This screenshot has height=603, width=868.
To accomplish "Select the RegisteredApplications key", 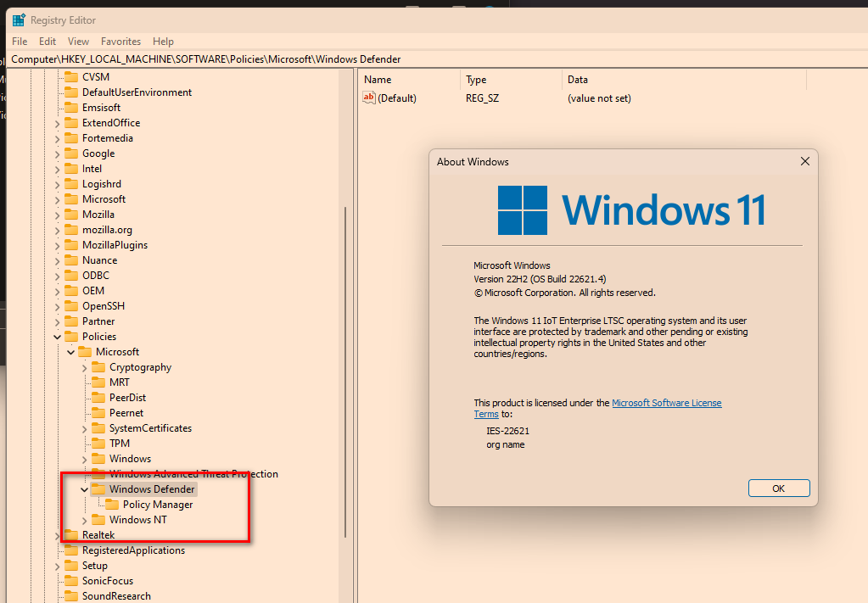I will [133, 550].
